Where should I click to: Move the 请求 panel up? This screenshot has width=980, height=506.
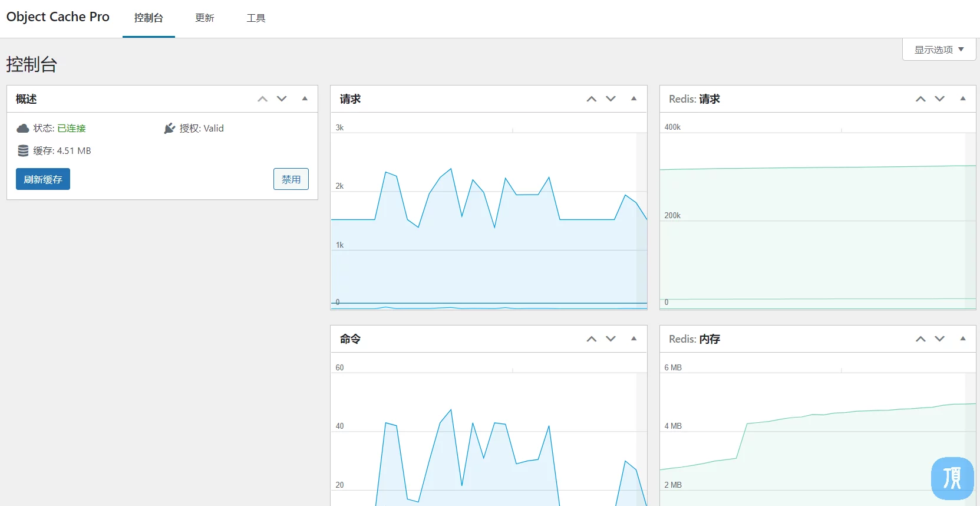click(x=592, y=99)
